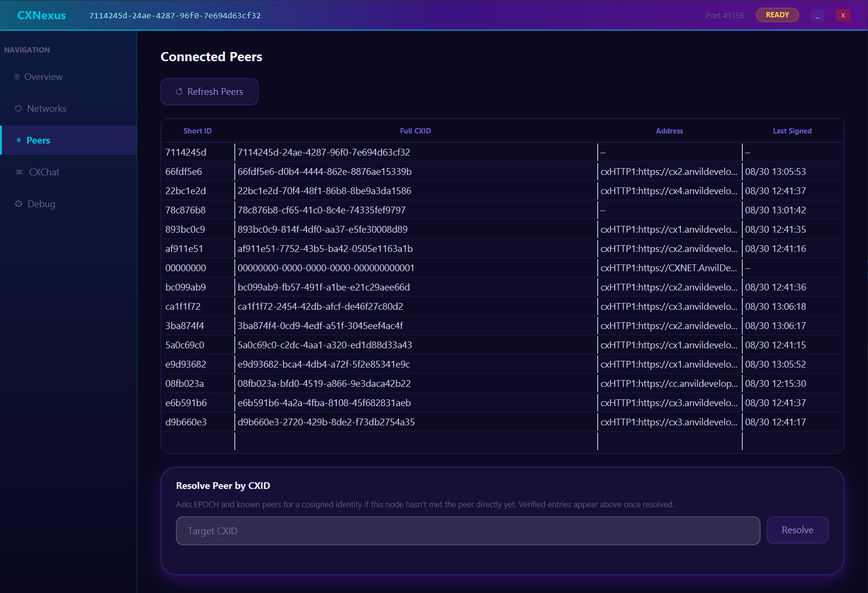Click the Peers radio-dot icon
Screen dimensions: 868x593
[19, 140]
